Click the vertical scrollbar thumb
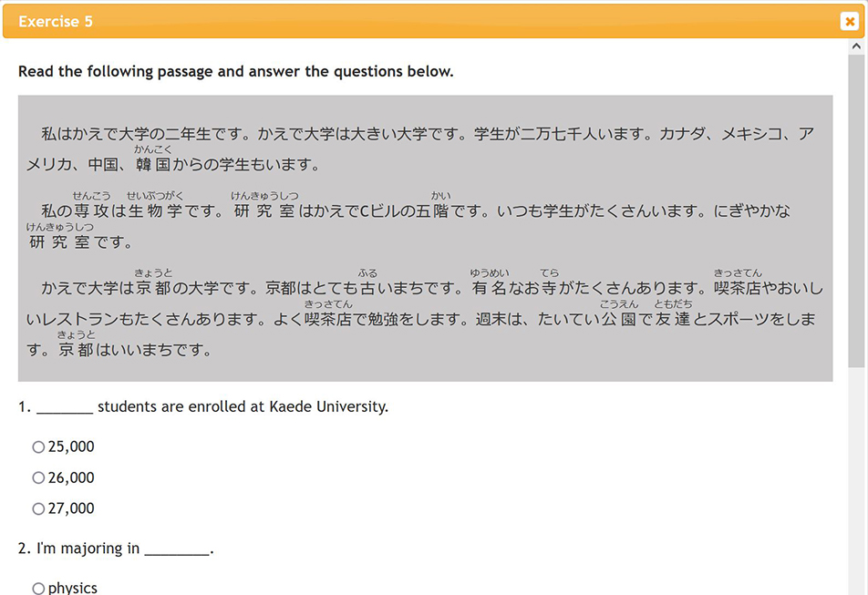The height and width of the screenshot is (595, 868). (857, 210)
